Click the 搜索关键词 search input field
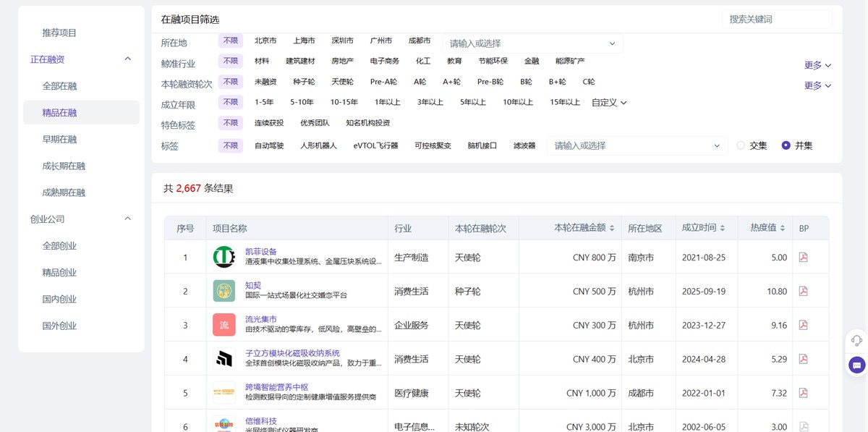This screenshot has height=432, width=868. click(x=777, y=18)
